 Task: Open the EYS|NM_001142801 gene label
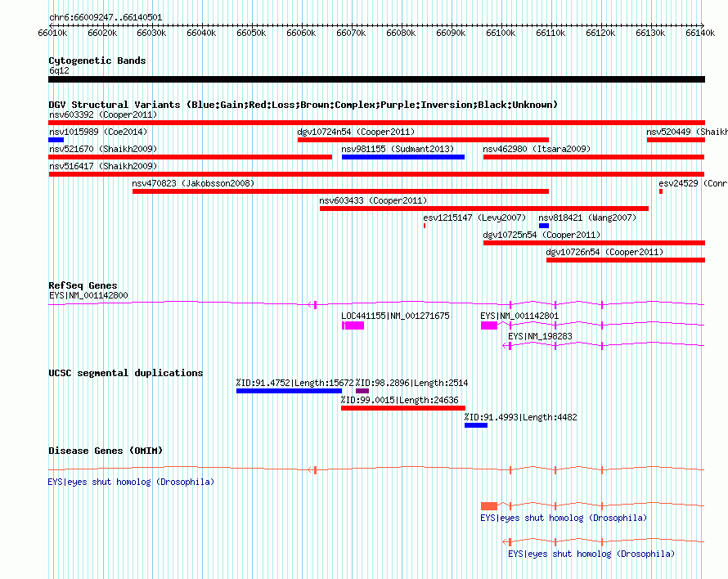click(519, 316)
